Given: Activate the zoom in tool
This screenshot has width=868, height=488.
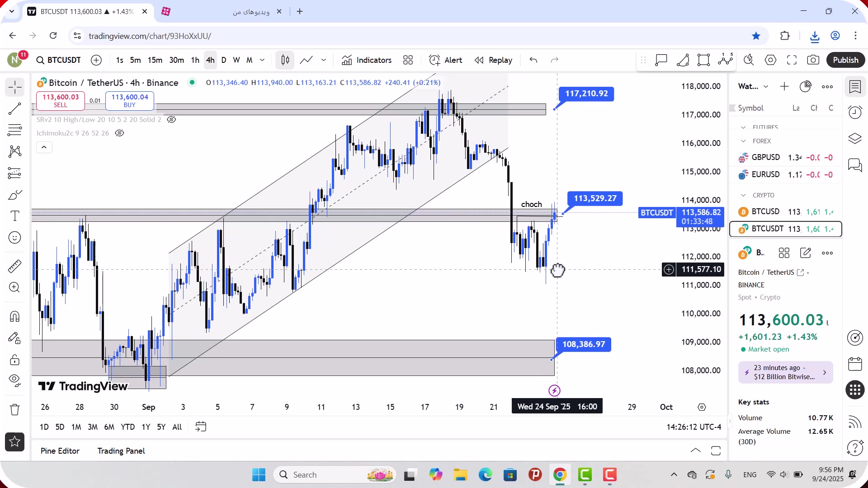Looking at the screenshot, I should coord(14,288).
